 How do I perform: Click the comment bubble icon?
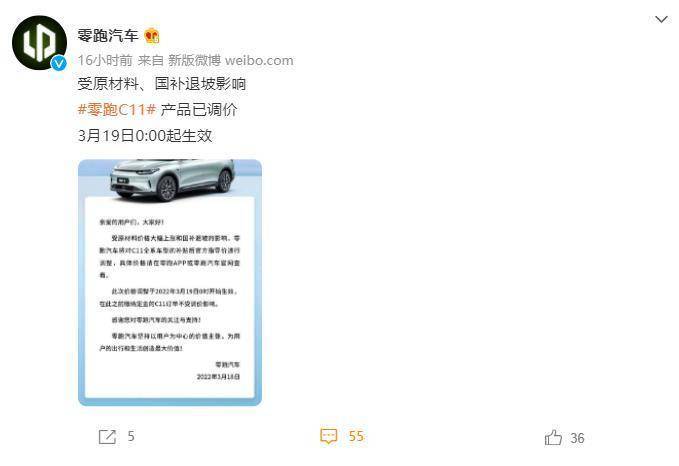pos(329,436)
